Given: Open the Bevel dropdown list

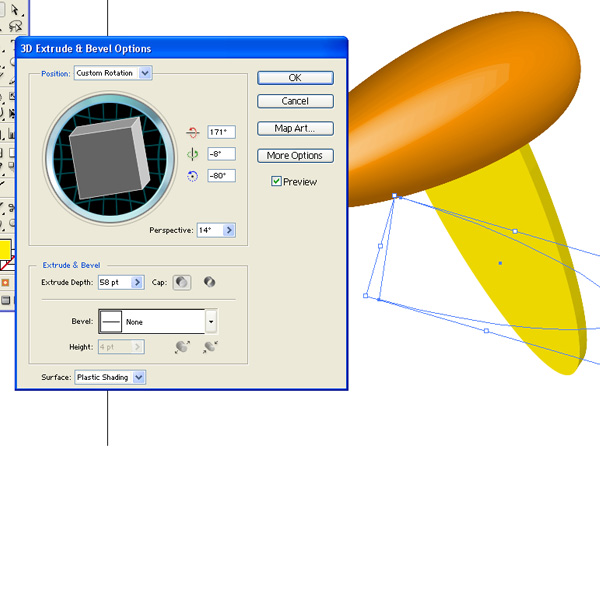Looking at the screenshot, I should click(211, 321).
